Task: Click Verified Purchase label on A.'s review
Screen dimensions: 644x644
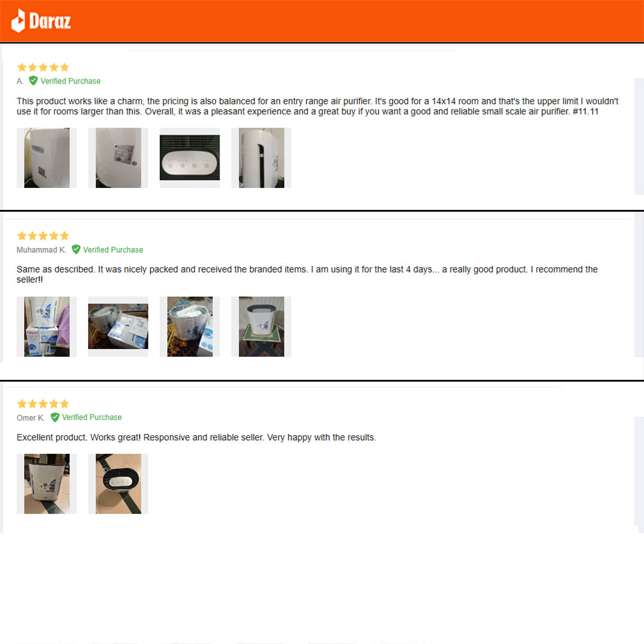Action: coord(70,81)
